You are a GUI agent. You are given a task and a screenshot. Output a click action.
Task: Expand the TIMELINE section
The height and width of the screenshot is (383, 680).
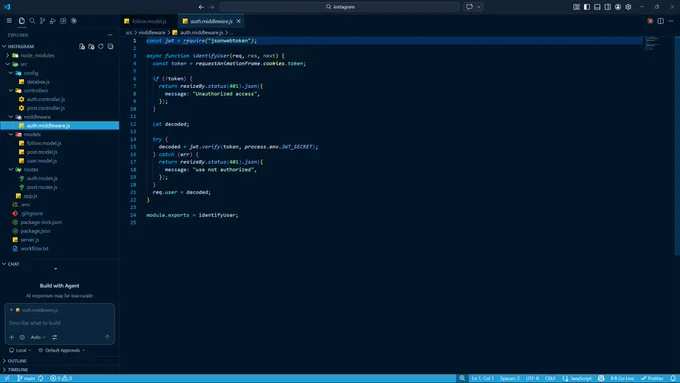coord(18,370)
